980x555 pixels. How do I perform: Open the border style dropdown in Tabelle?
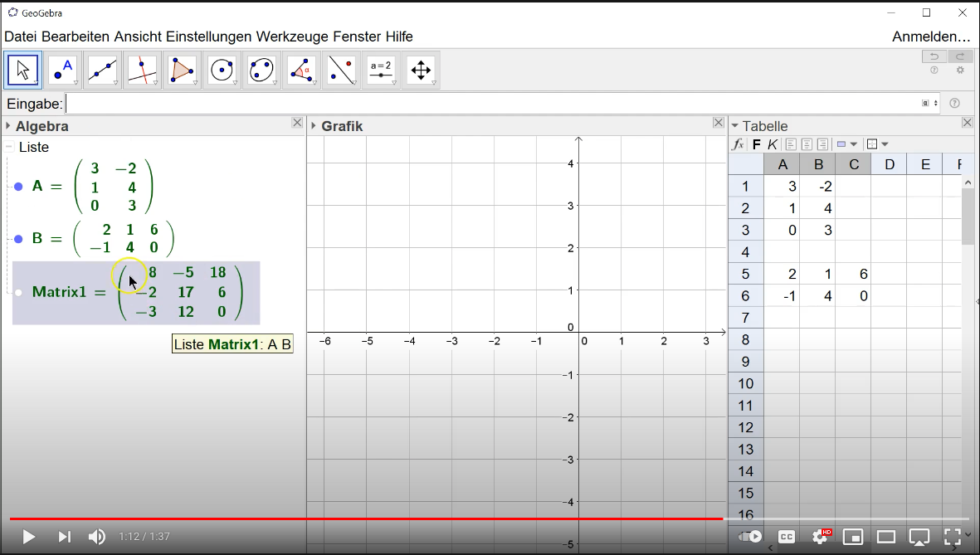(x=885, y=144)
